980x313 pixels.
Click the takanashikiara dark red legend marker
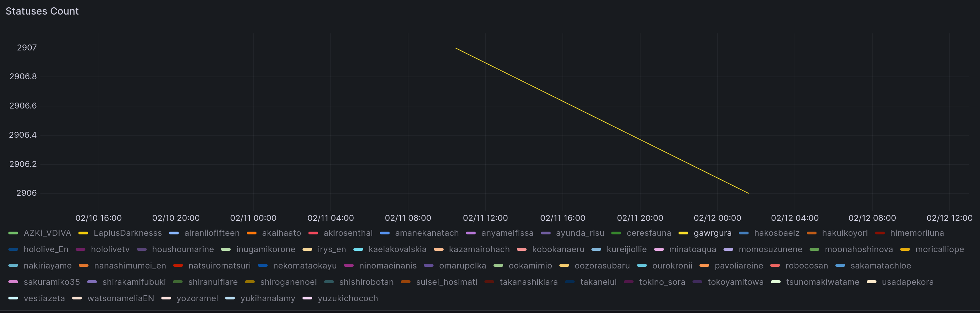pos(489,282)
